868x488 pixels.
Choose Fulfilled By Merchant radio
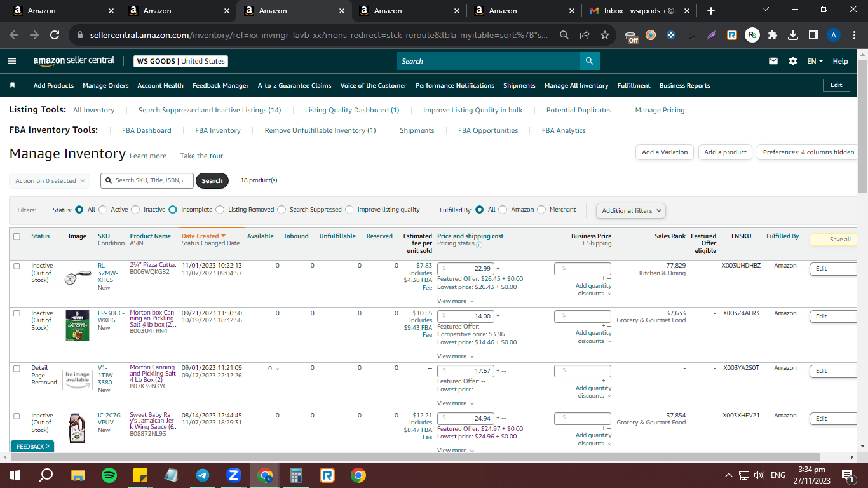[x=541, y=210]
